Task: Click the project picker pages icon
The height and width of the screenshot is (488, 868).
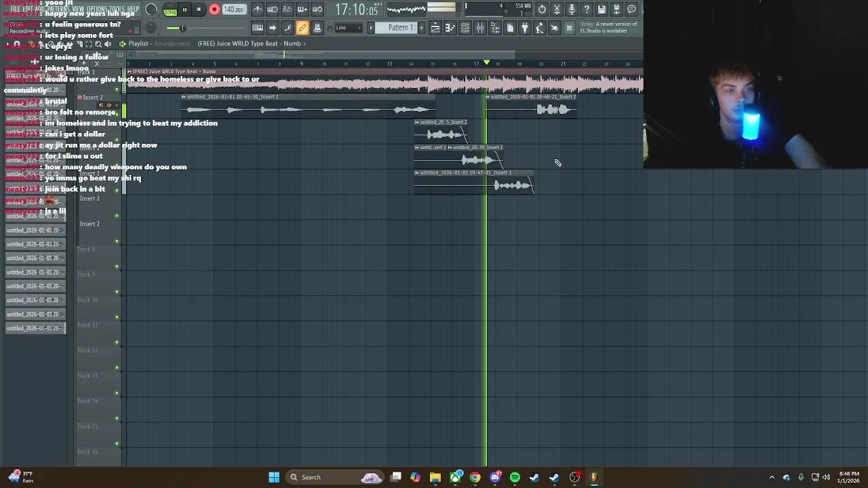Action: point(510,28)
